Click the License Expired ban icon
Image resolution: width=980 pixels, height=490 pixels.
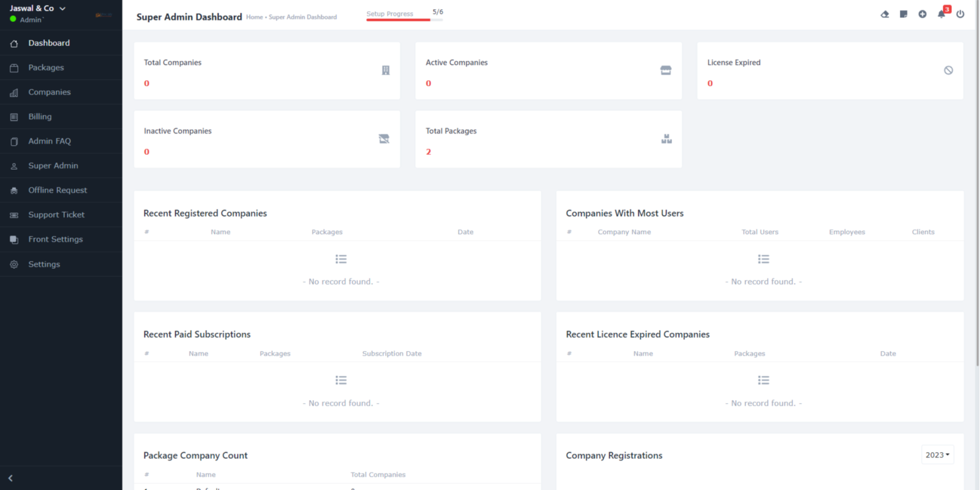948,70
